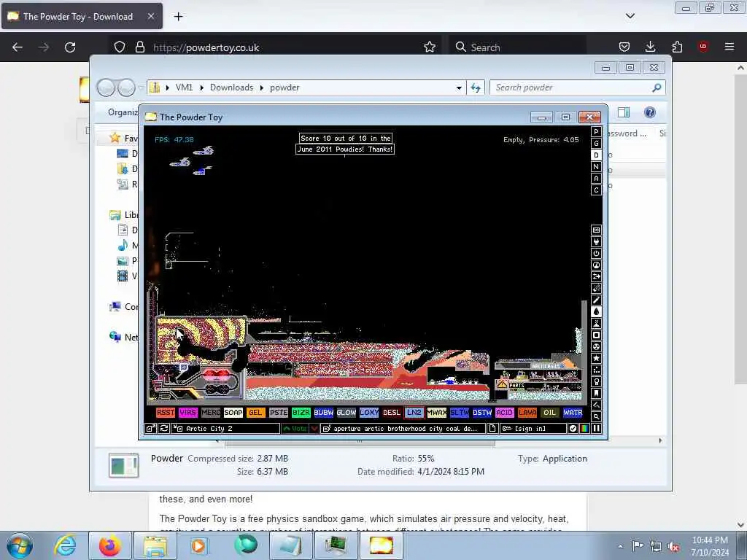The height and width of the screenshot is (560, 747).
Task: Open the Game of Life menu icon
Action: click(596, 370)
